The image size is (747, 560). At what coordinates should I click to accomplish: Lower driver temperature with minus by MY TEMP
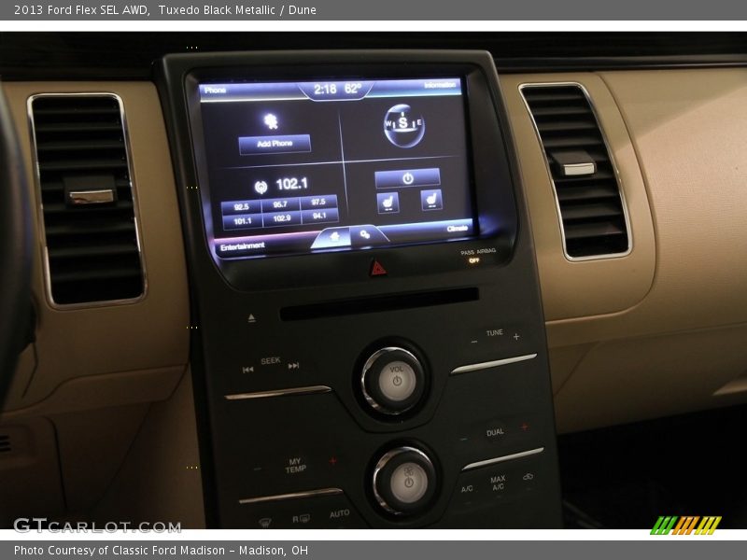coord(258,469)
